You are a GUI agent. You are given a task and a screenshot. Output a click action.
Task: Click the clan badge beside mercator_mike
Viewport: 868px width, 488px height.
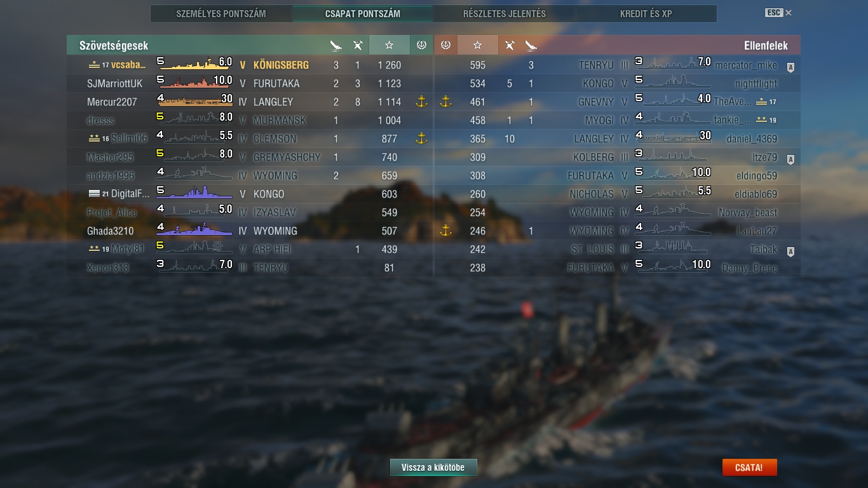click(x=790, y=67)
